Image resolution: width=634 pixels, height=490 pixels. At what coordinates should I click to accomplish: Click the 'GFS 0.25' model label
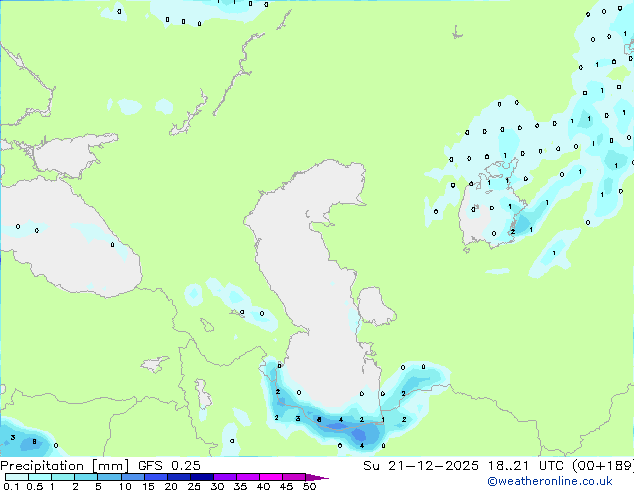coord(169,466)
